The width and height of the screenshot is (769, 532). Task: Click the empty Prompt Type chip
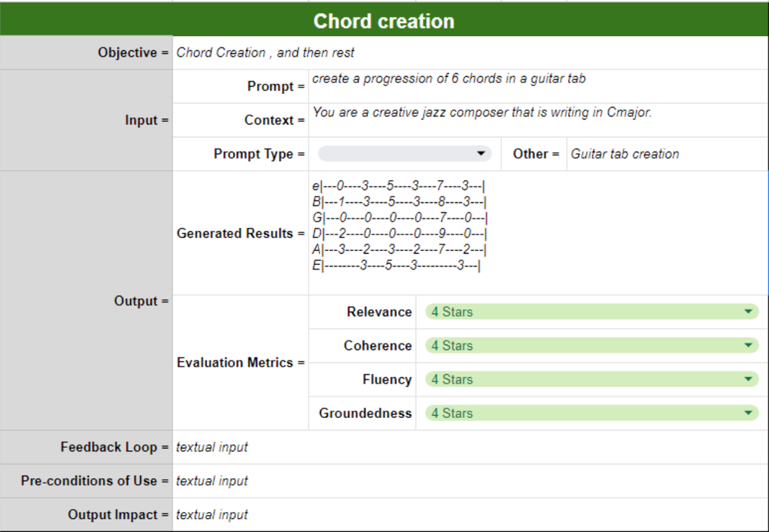pos(405,153)
